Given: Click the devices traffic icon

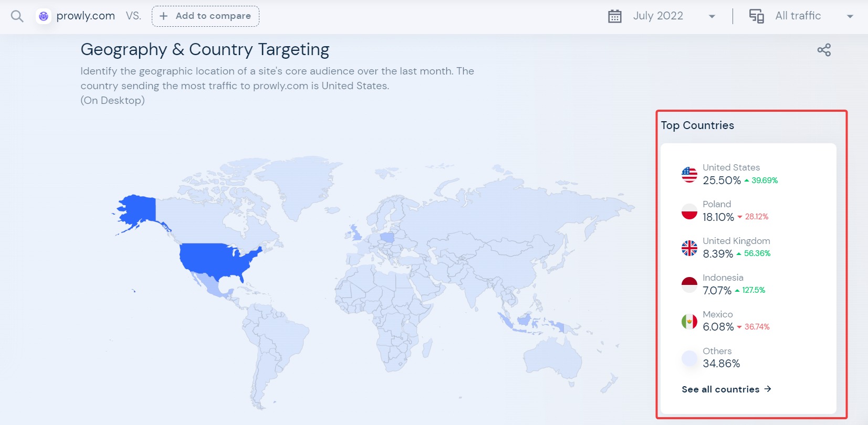Looking at the screenshot, I should click(756, 16).
